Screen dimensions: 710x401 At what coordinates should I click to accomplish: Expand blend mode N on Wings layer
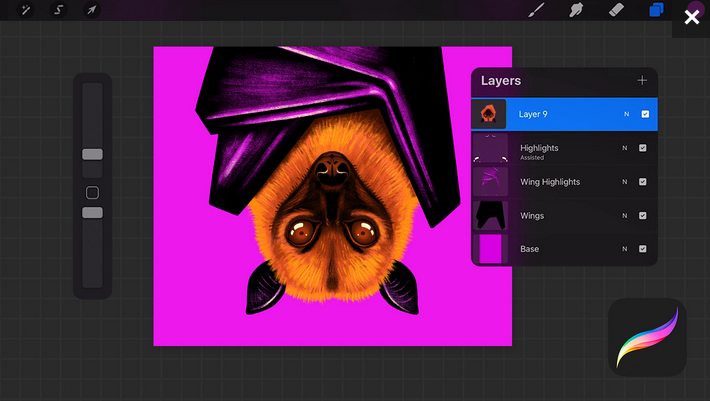pyautogui.click(x=624, y=215)
